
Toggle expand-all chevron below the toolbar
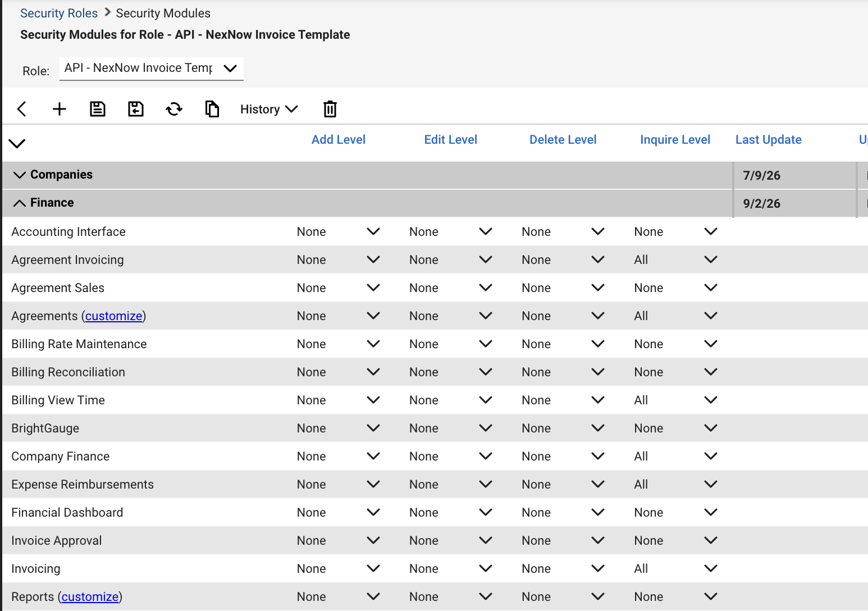coord(17,143)
